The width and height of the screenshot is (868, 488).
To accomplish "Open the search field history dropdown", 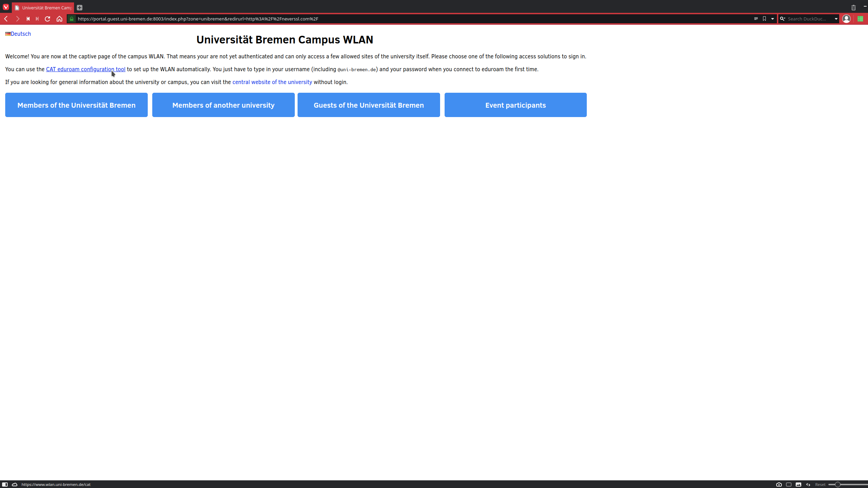I will click(x=836, y=19).
